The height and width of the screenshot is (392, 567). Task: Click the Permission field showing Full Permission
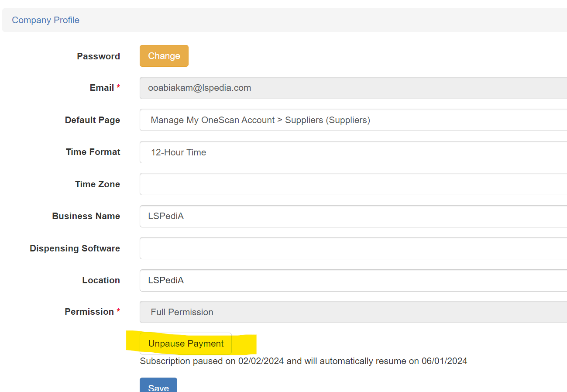pyautogui.click(x=353, y=312)
